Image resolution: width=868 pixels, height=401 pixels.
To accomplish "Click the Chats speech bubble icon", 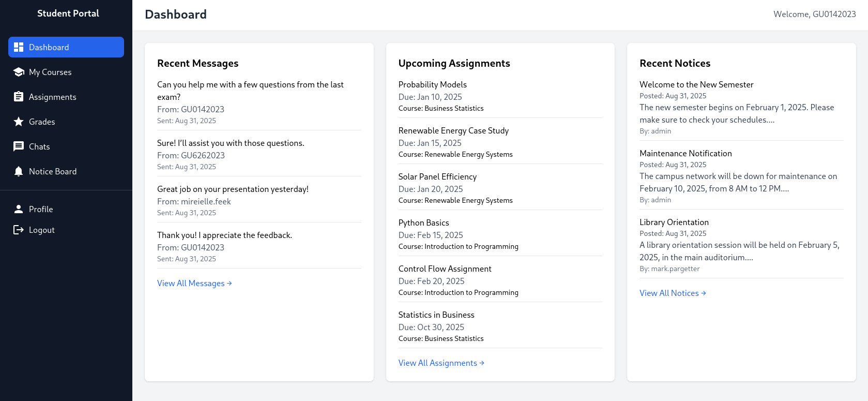I will point(19,146).
